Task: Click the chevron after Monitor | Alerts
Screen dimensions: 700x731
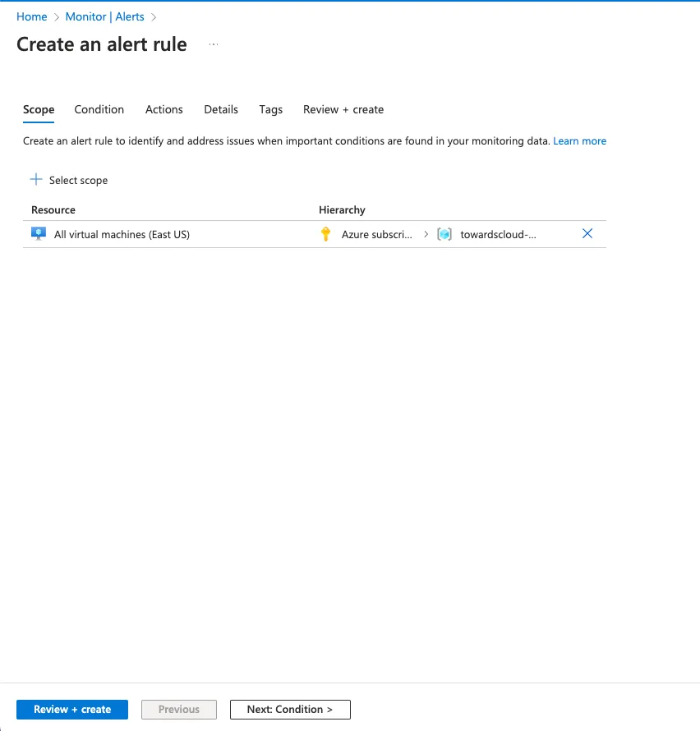Action: (x=154, y=17)
